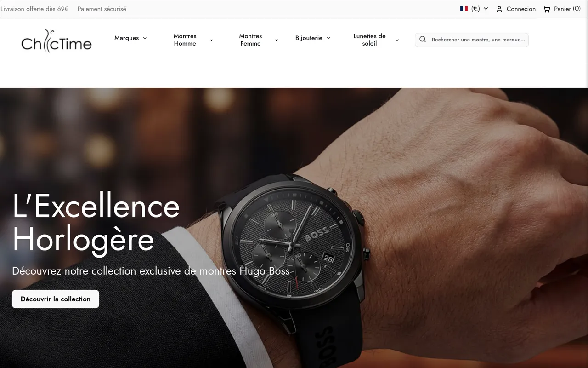Click Découvrir la collection button

tap(56, 299)
